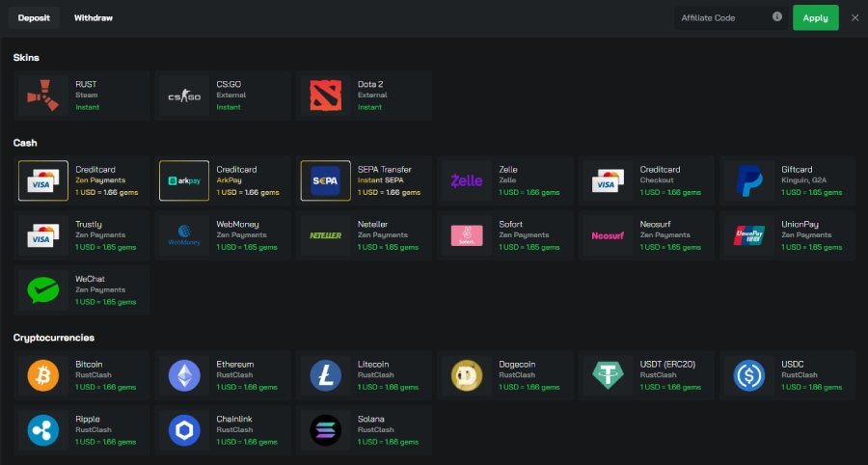Click the Solana icon
The height and width of the screenshot is (465, 868).
[326, 430]
